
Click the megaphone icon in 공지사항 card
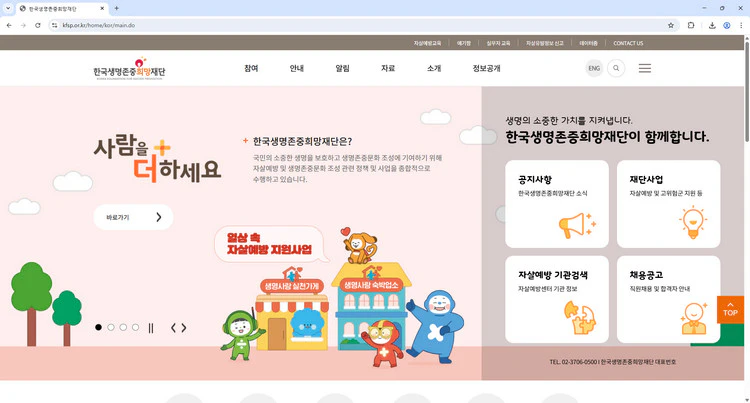click(576, 225)
